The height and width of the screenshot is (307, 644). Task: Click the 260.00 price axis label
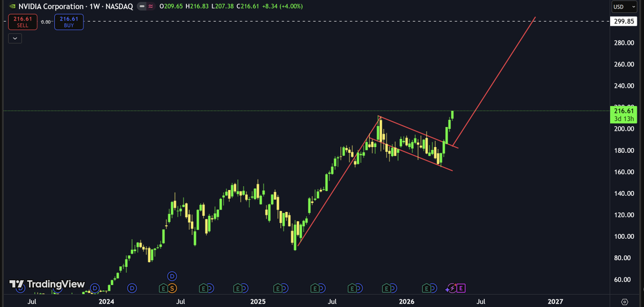tap(625, 64)
